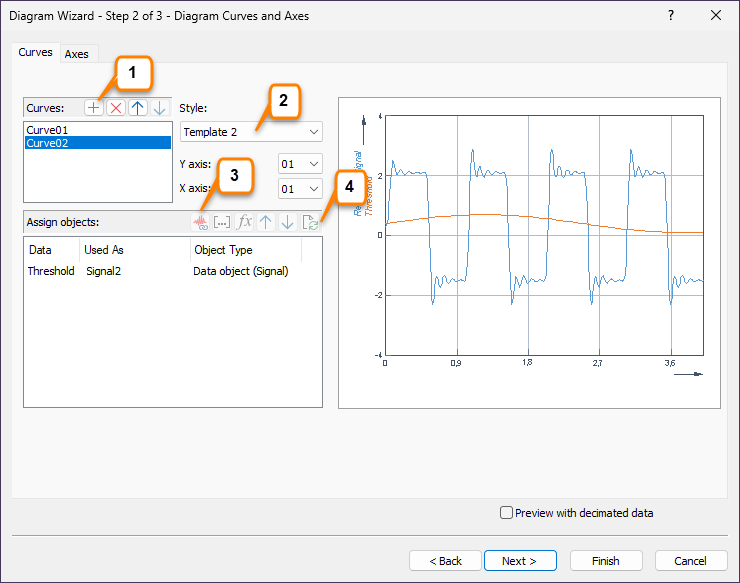Image resolution: width=740 pixels, height=583 pixels.
Task: Select the Threshold row in objects table
Action: coord(51,271)
